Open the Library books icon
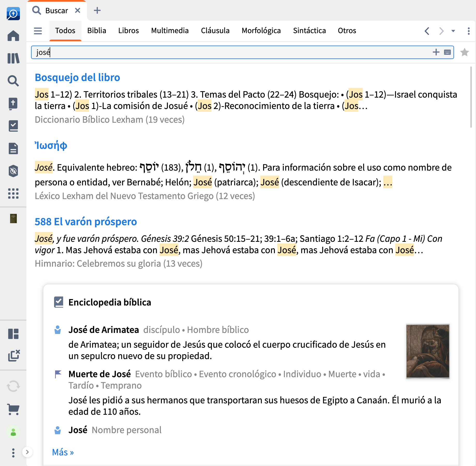476x466 pixels. tap(13, 58)
